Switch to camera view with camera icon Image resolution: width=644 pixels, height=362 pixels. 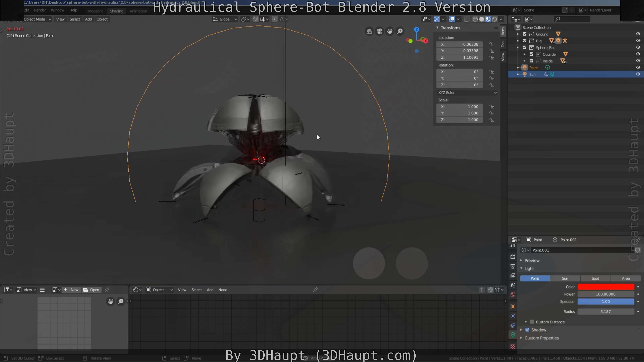pyautogui.click(x=379, y=31)
